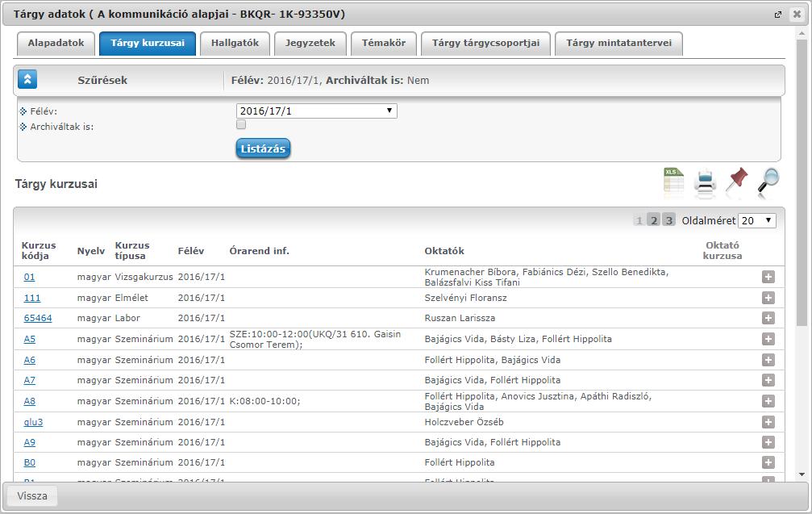Open the Tárgy mintatantervei tab

click(x=618, y=43)
